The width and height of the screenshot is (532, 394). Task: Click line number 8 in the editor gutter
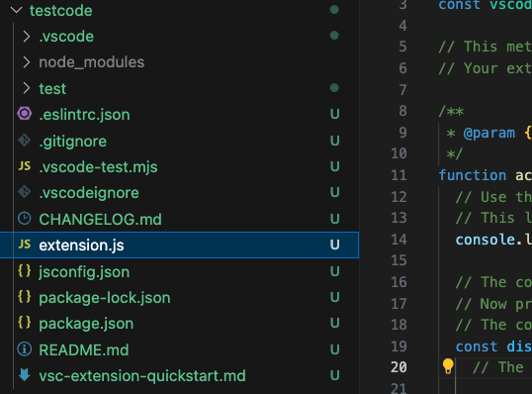402,111
